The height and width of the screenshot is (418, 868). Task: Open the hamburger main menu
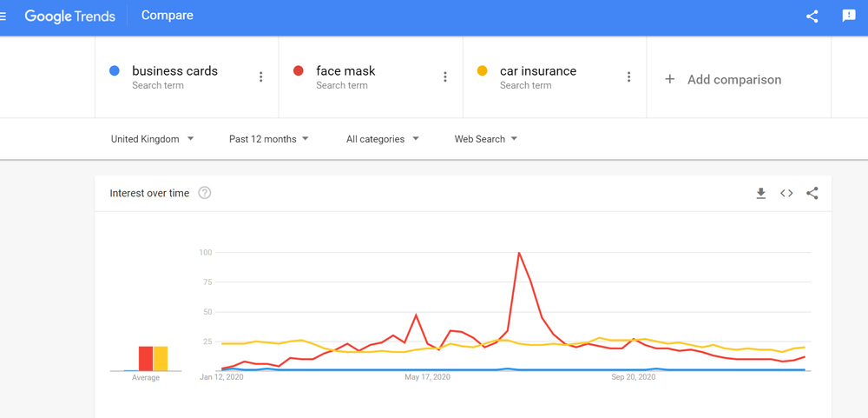(x=4, y=16)
